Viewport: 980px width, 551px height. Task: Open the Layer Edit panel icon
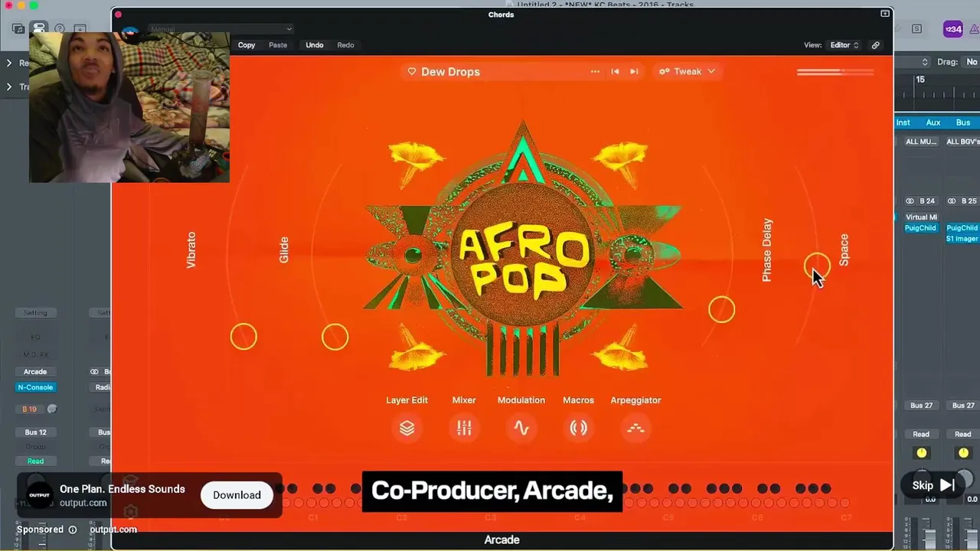click(x=407, y=429)
